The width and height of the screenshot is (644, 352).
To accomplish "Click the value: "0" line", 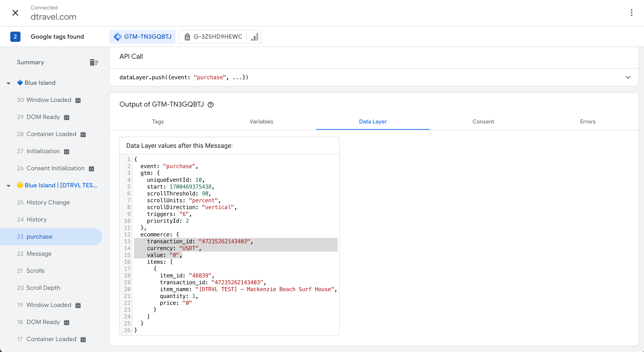I will pos(165,255).
